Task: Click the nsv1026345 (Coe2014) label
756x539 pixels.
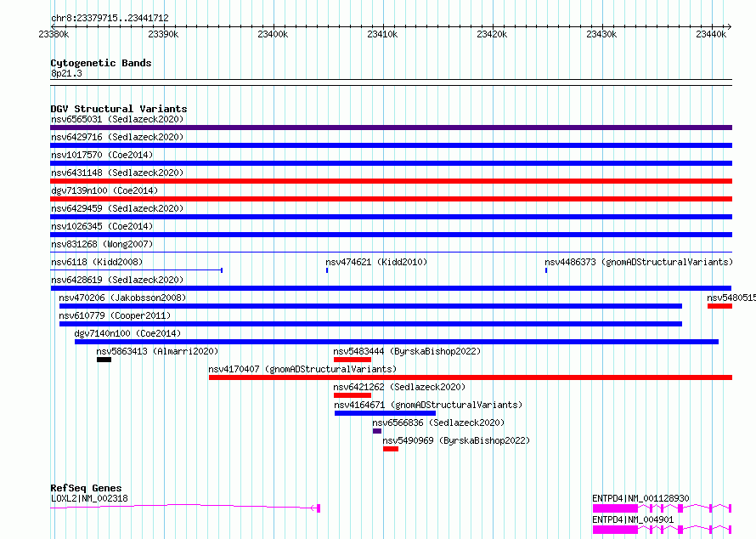Action: [x=102, y=226]
